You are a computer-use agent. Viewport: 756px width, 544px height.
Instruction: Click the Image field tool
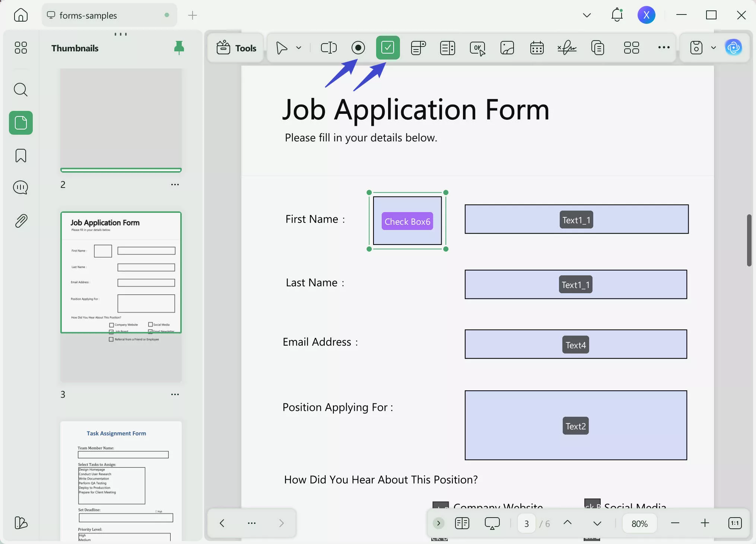click(507, 48)
